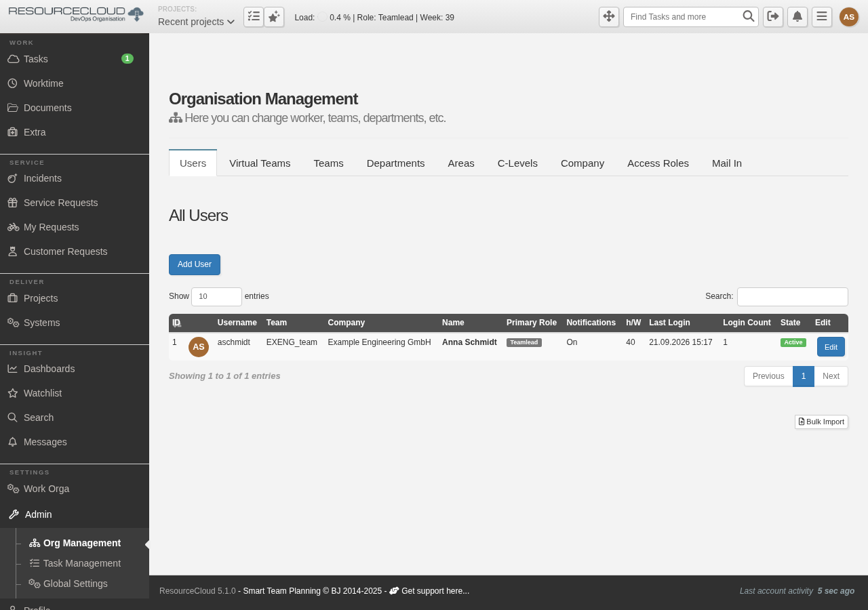Click the Tasks count badge 1
Screen dimensions: 868x610
127,59
